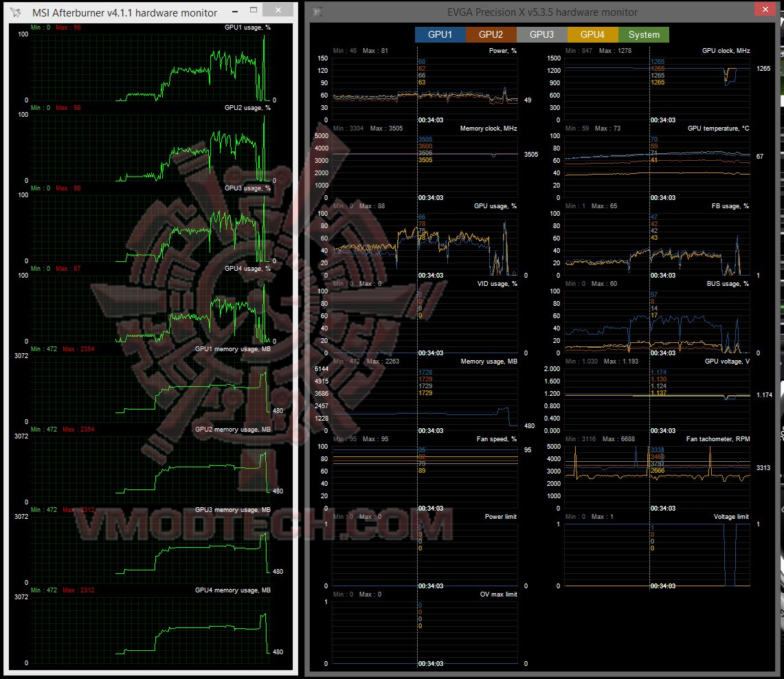Click the EVGA Precision X title bar icon
This screenshot has width=784, height=679.
click(317, 12)
